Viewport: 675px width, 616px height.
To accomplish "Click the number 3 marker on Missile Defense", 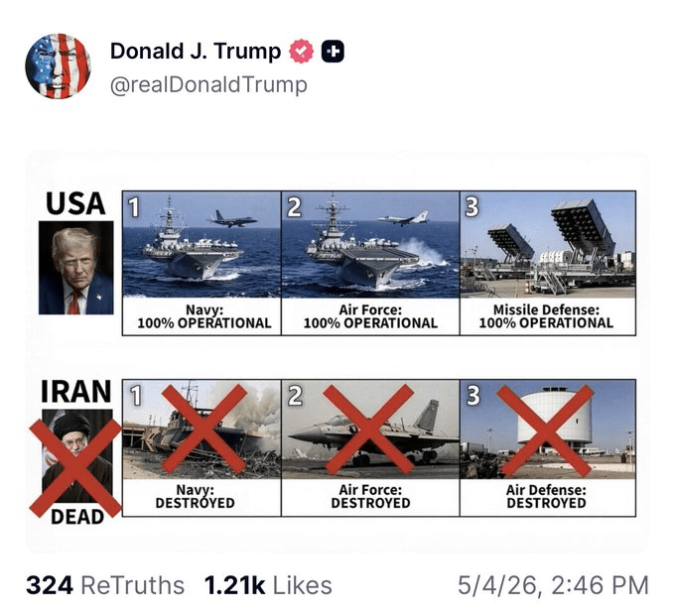I will pyautogui.click(x=472, y=207).
